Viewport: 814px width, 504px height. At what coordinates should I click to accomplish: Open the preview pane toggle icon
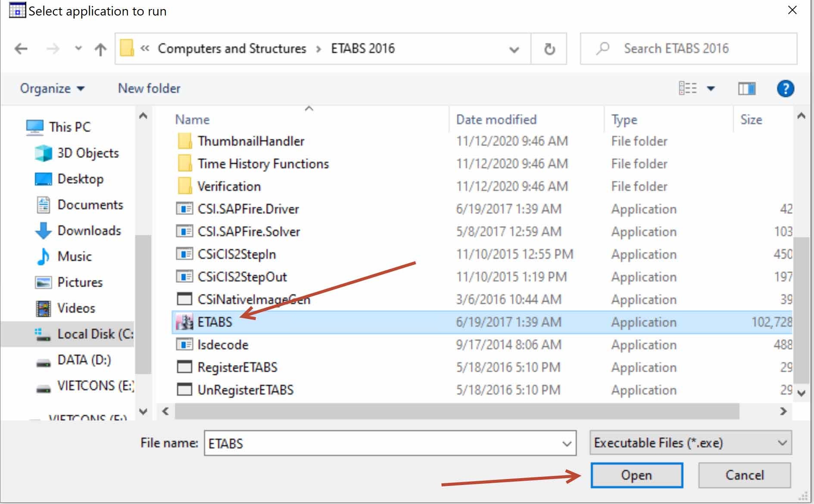(748, 88)
